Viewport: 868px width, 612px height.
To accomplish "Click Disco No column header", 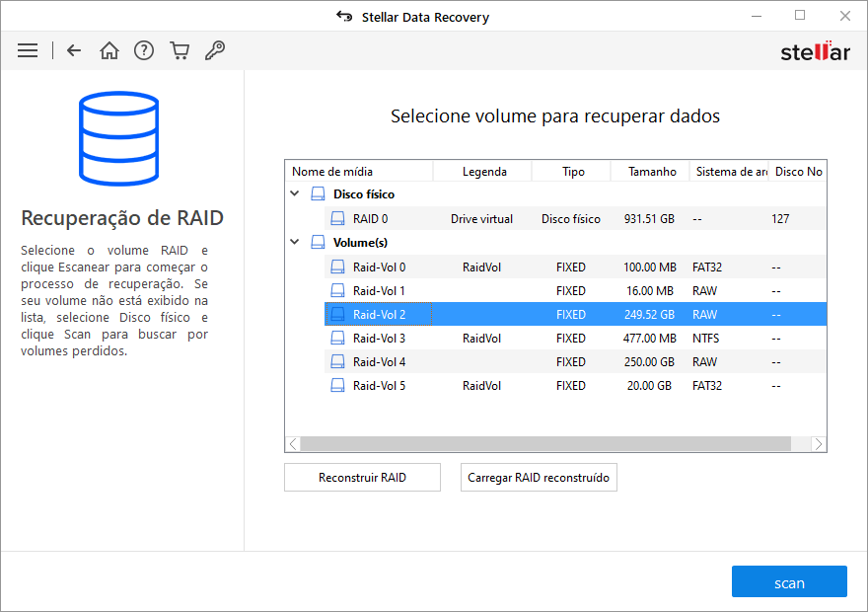I will [797, 171].
